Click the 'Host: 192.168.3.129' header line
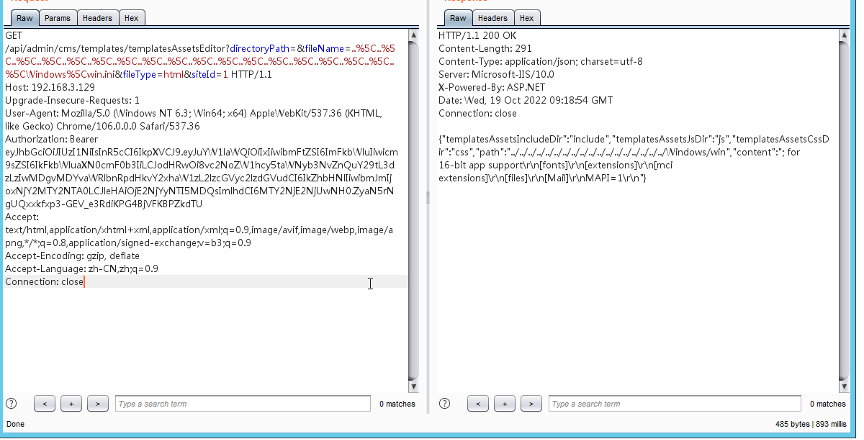 pos(50,87)
